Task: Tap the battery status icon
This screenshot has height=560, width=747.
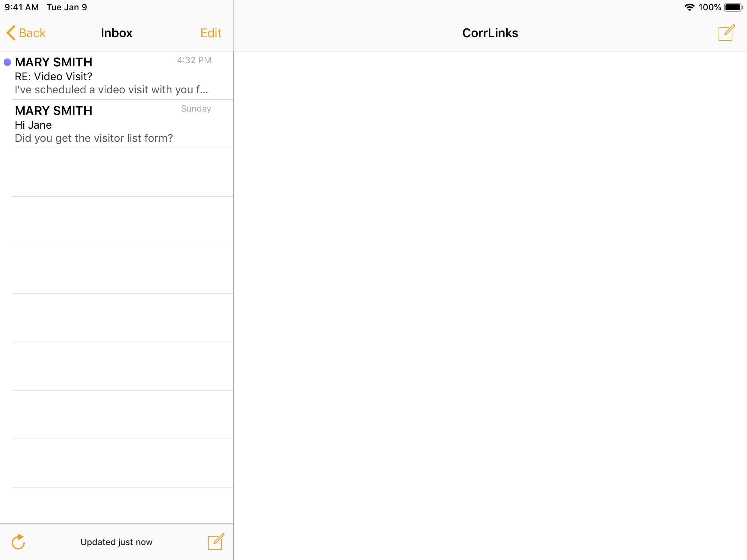Action: pos(733,7)
